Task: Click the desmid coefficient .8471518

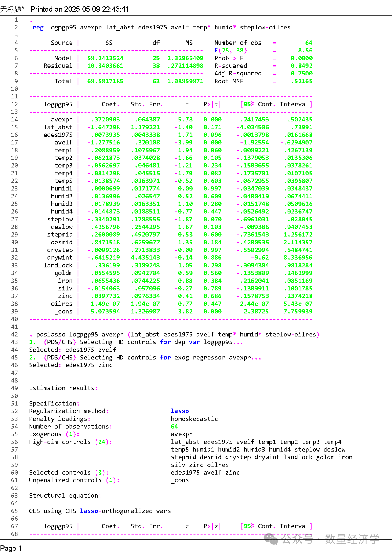Action: (x=105, y=242)
